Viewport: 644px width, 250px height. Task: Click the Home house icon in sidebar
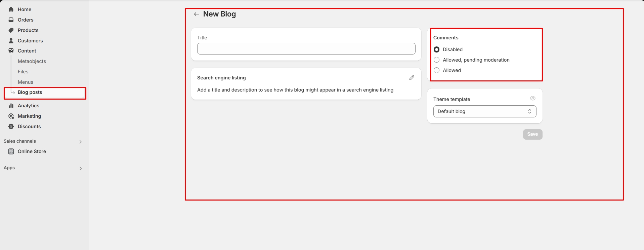(11, 9)
